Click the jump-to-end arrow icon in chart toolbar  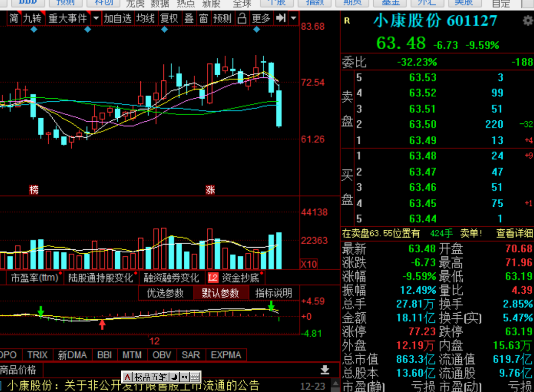(x=281, y=18)
